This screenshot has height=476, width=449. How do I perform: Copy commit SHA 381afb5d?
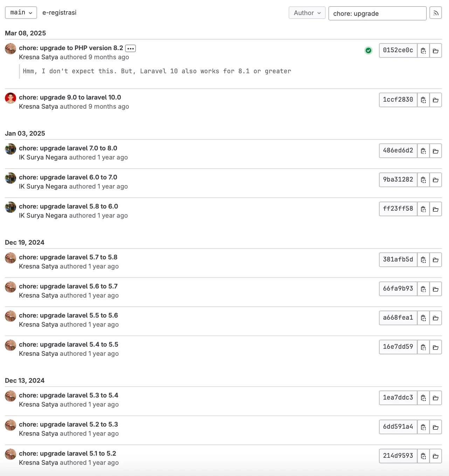pyautogui.click(x=423, y=260)
